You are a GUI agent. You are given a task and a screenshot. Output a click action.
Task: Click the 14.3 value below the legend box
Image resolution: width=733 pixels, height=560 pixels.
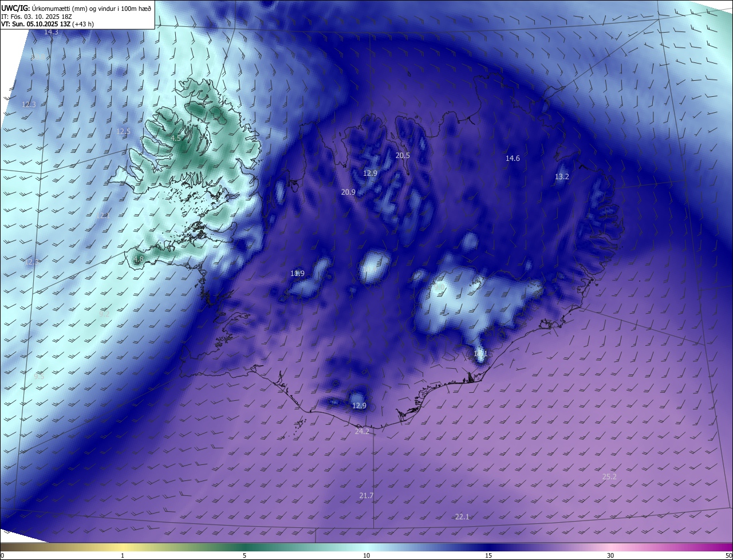51,32
